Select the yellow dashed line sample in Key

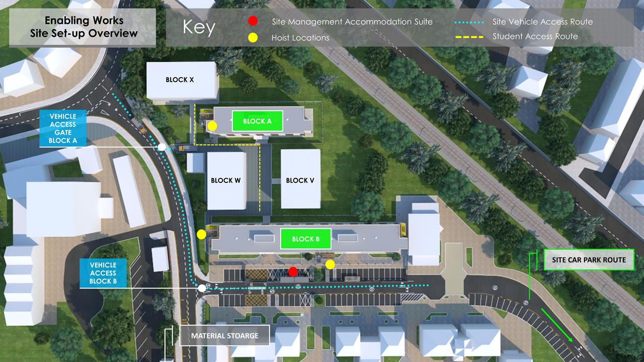tap(468, 37)
